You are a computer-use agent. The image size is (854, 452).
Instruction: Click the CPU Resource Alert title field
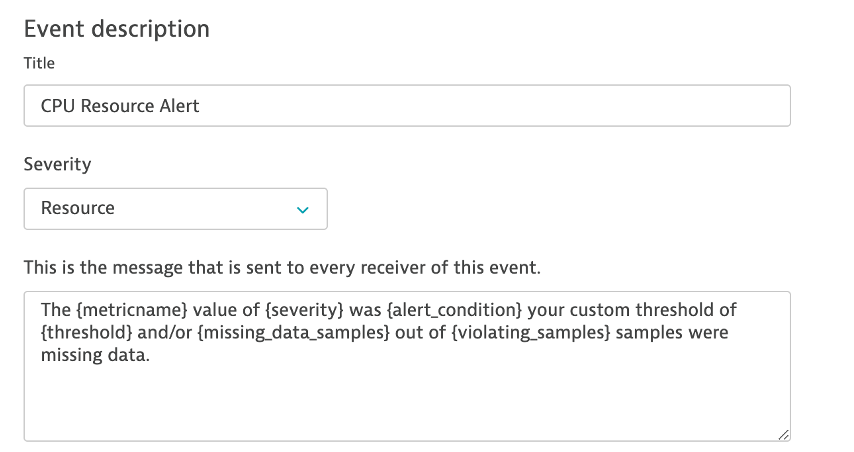407,105
